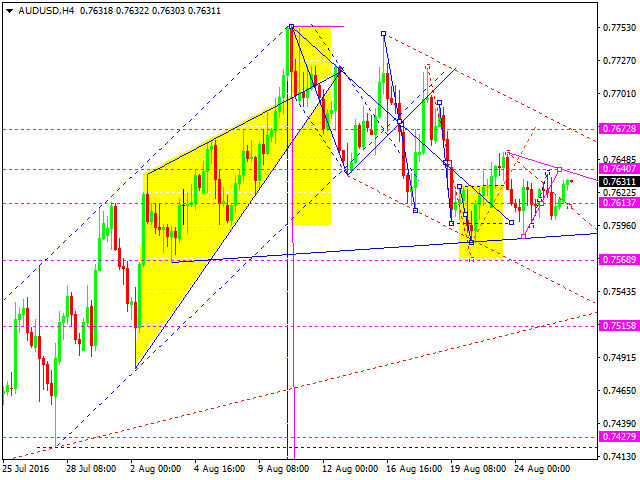
Task: Click the 19 Aug 08:00 time label
Action: point(478,469)
